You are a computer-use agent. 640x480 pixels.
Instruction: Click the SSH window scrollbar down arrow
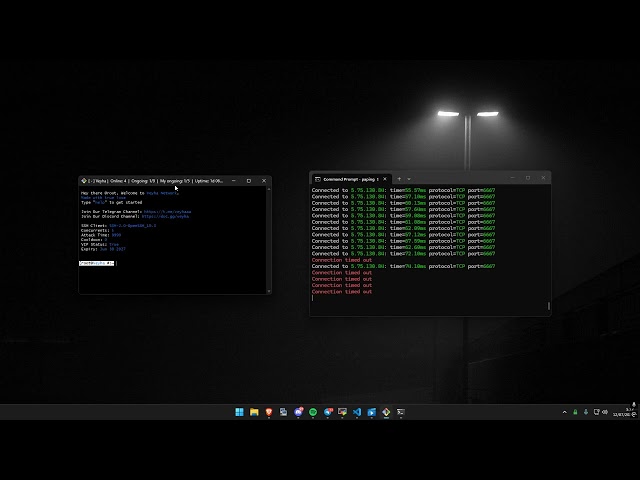[x=269, y=291]
